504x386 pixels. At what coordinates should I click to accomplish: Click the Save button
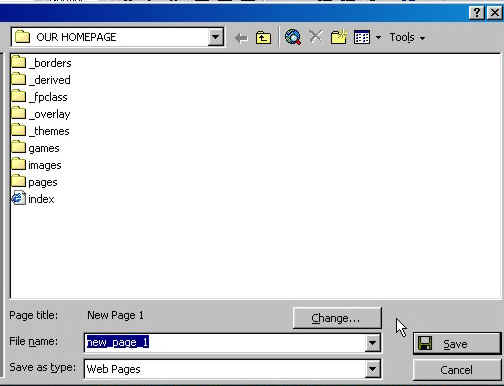457,343
